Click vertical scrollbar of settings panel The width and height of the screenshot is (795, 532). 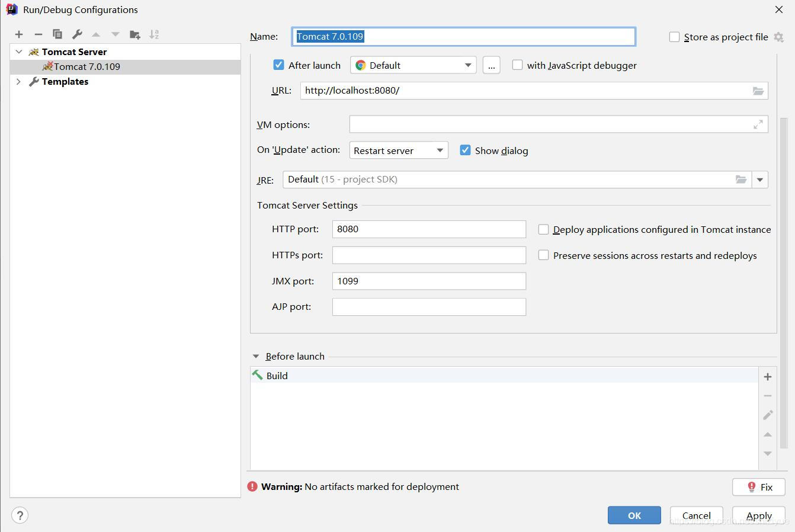tap(784, 283)
